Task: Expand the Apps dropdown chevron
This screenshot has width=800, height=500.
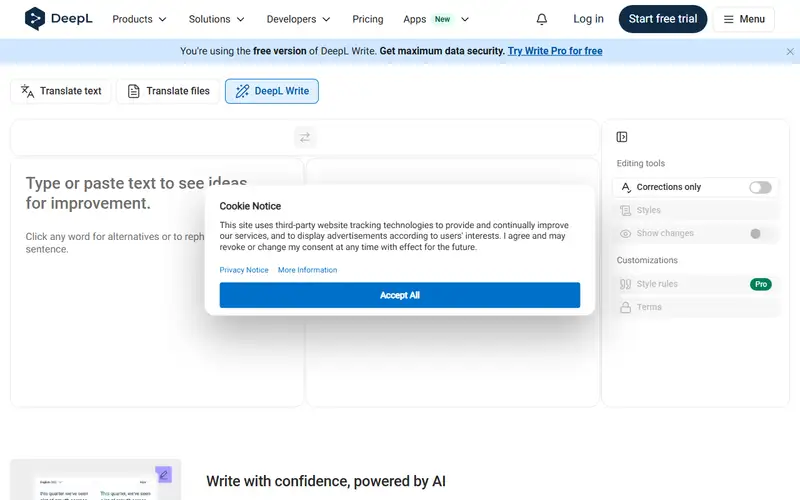Action: (465, 19)
